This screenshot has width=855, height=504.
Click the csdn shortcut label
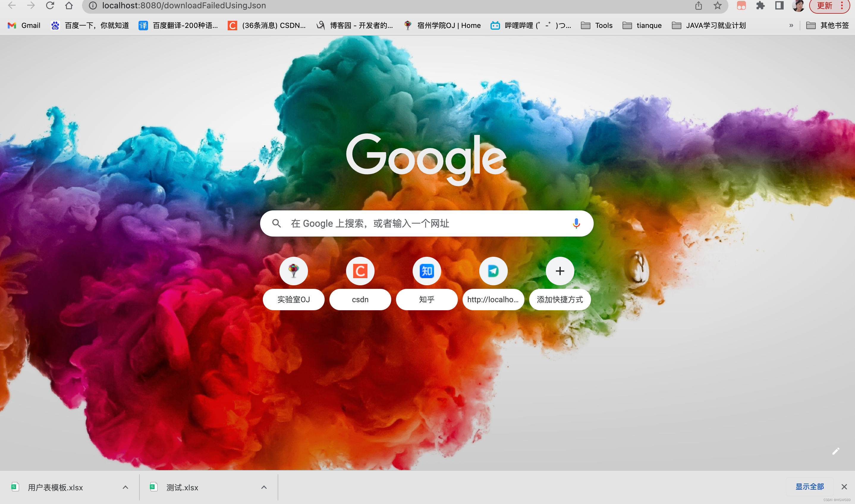pos(360,300)
